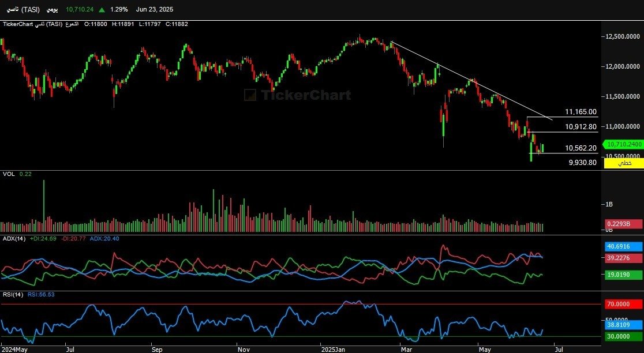Click the ADX(14) indicator title
Viewport: 644px width, 353px height.
click(14, 238)
